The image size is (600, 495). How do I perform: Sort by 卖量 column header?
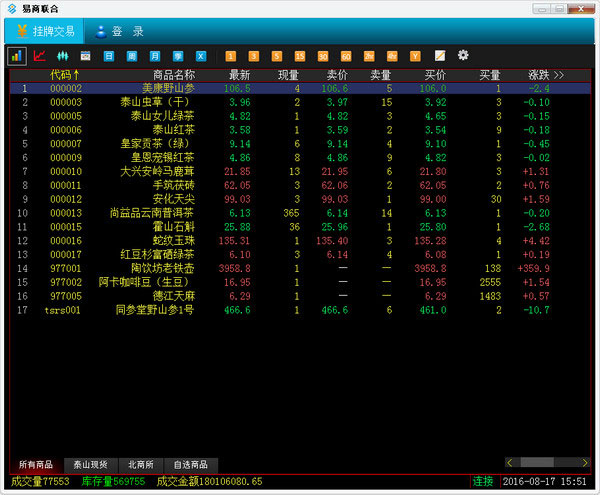click(381, 75)
